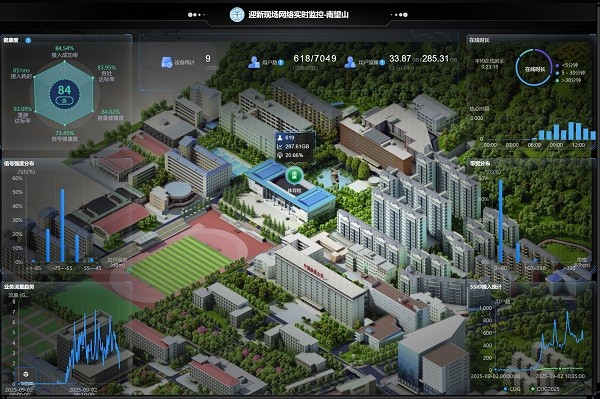
Task: Click the green building marker pin on map
Action: (x=294, y=175)
